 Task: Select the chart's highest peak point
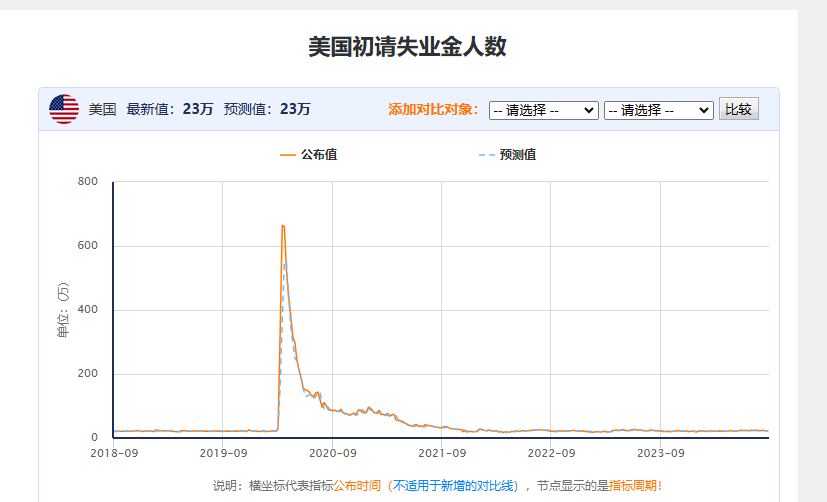[283, 226]
